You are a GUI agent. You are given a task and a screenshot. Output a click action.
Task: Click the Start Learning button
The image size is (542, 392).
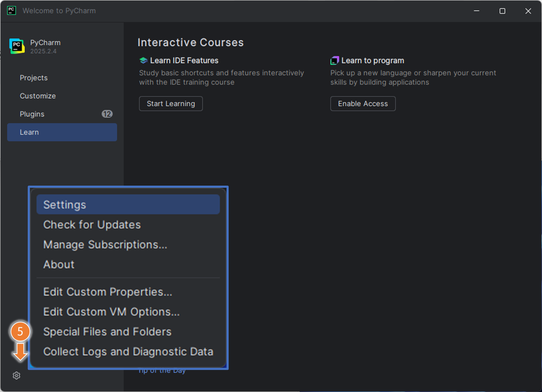[x=171, y=104]
